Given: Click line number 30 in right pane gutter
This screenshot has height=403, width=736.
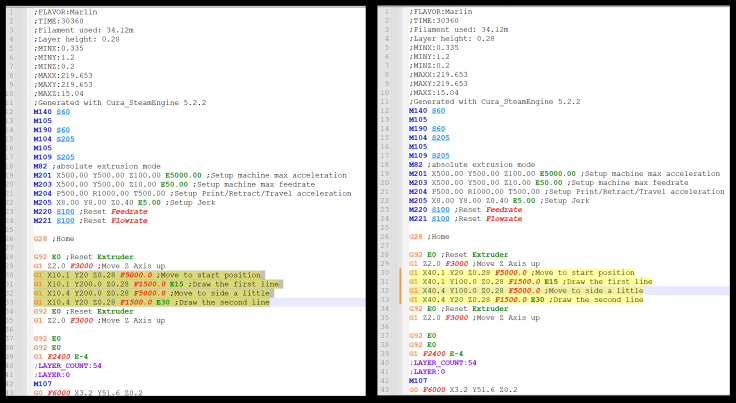Looking at the screenshot, I should point(384,272).
